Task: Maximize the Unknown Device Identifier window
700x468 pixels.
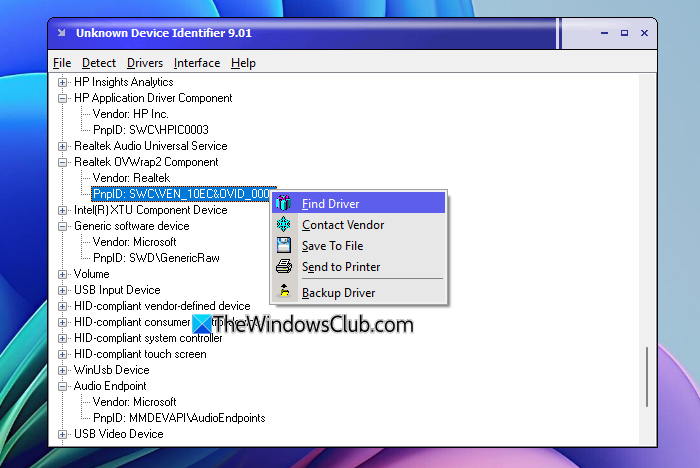Action: [624, 33]
